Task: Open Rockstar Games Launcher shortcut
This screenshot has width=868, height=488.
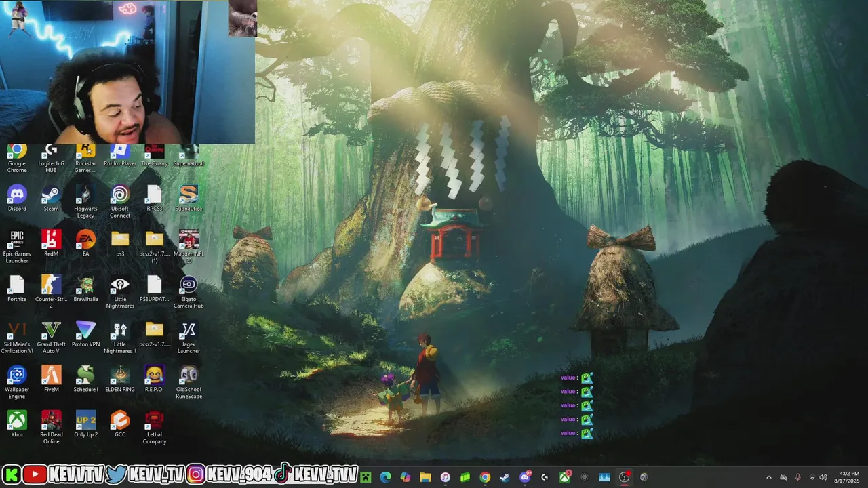Action: tap(85, 158)
